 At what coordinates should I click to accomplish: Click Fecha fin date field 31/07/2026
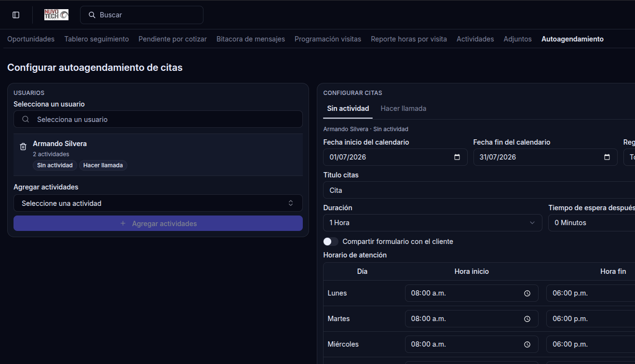coord(545,157)
